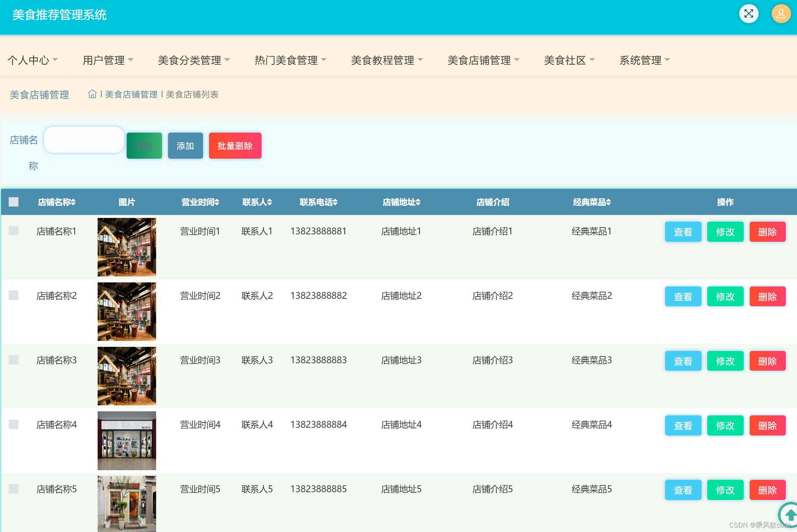Sort by 联系电话 column sort arrows
The width and height of the screenshot is (797, 532).
pos(335,202)
